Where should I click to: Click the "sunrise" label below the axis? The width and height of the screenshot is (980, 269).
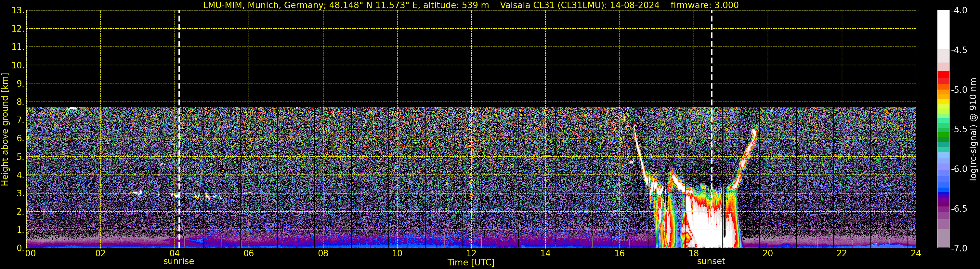pyautogui.click(x=178, y=262)
